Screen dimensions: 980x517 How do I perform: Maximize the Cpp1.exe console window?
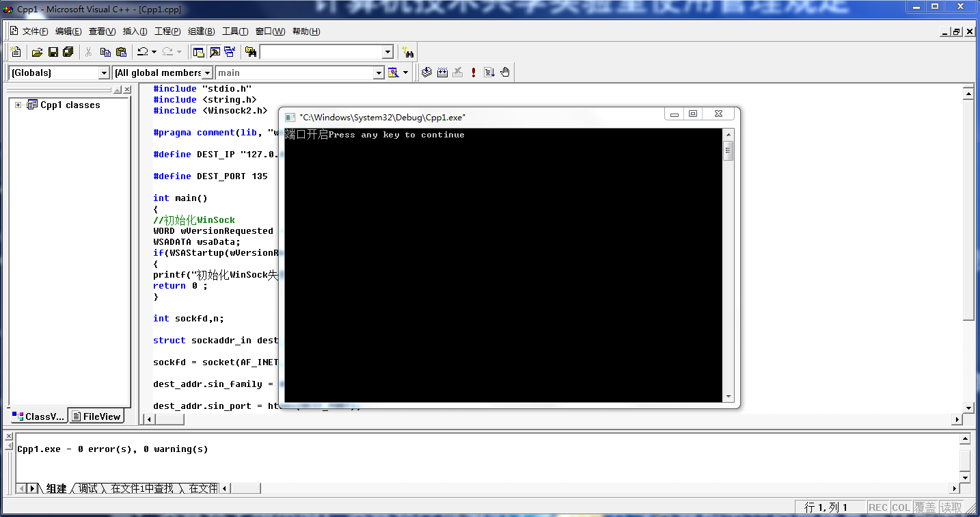(693, 114)
